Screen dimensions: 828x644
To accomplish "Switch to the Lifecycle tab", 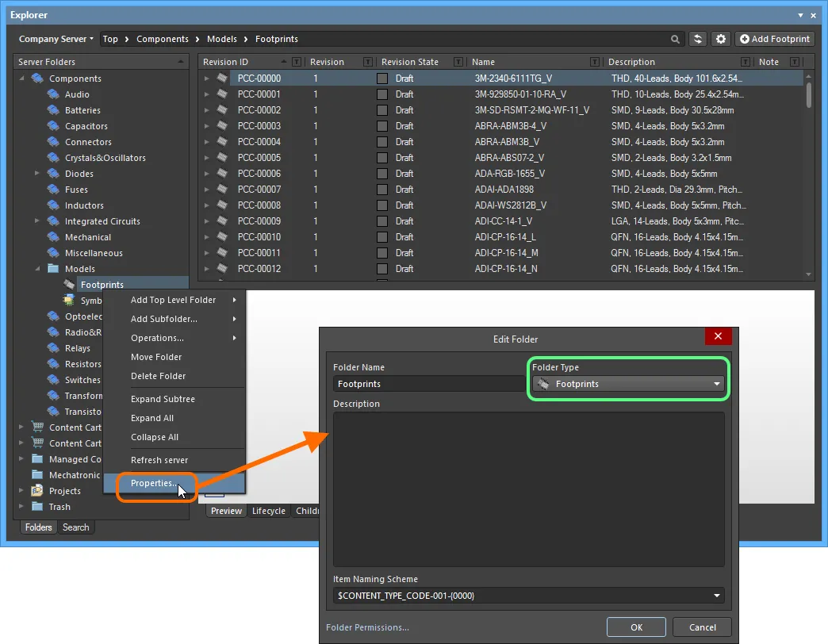I will [x=268, y=511].
